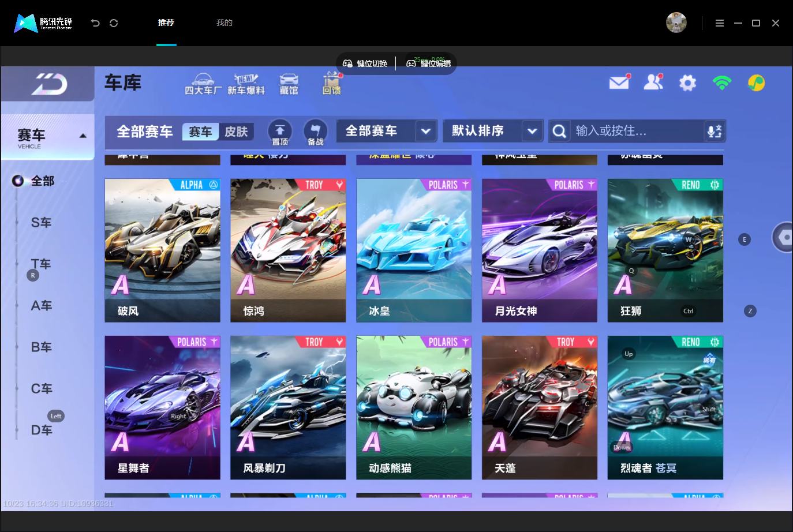Select the S车 category
793x532 pixels.
coord(42,223)
